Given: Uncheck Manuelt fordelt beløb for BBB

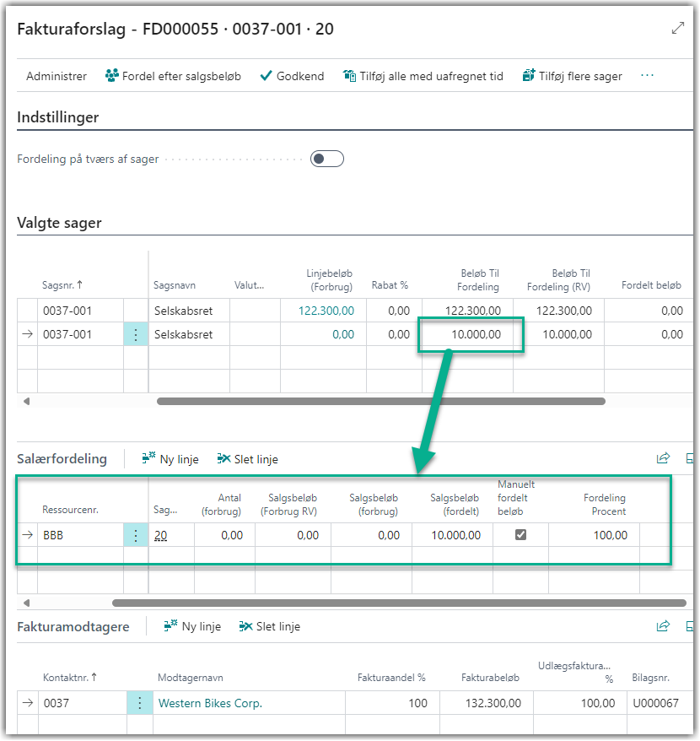Looking at the screenshot, I should coord(520,534).
